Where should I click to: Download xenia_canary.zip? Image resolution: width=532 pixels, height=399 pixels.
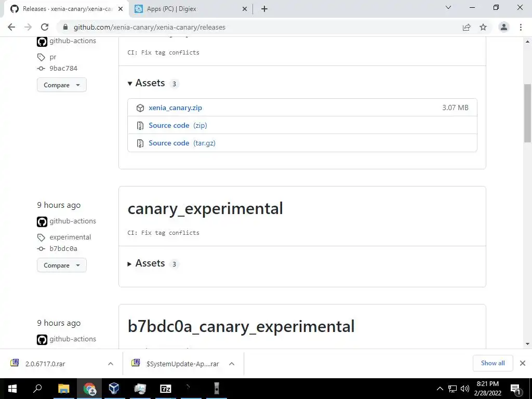176,108
